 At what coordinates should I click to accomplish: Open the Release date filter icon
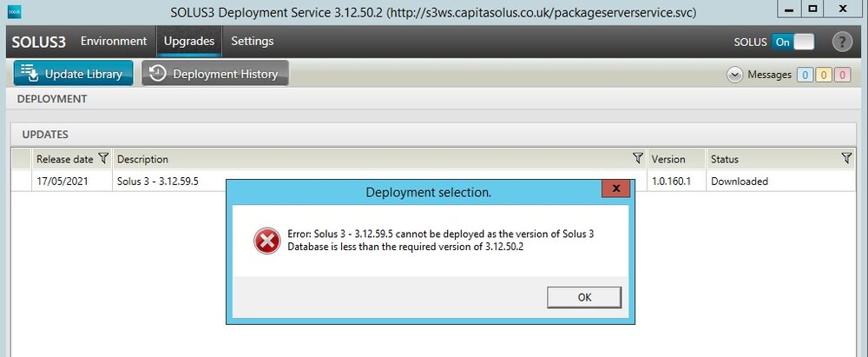pyautogui.click(x=103, y=159)
